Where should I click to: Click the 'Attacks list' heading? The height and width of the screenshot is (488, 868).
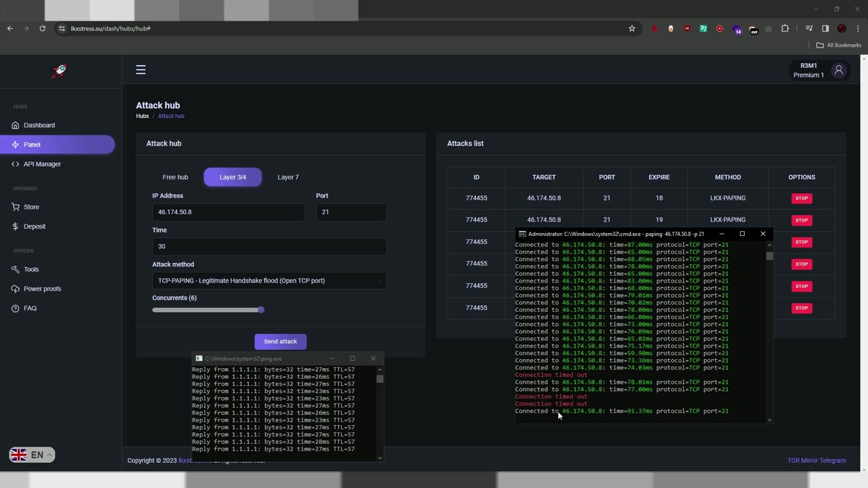(465, 144)
